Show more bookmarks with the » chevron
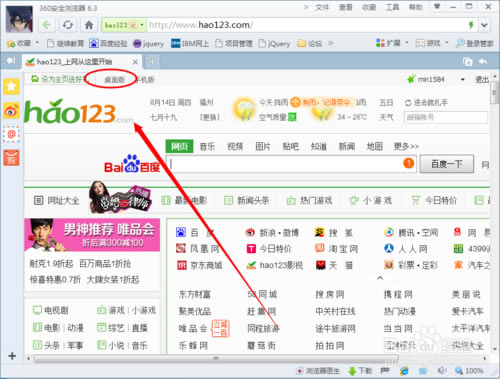500x379 pixels. pyautogui.click(x=330, y=43)
